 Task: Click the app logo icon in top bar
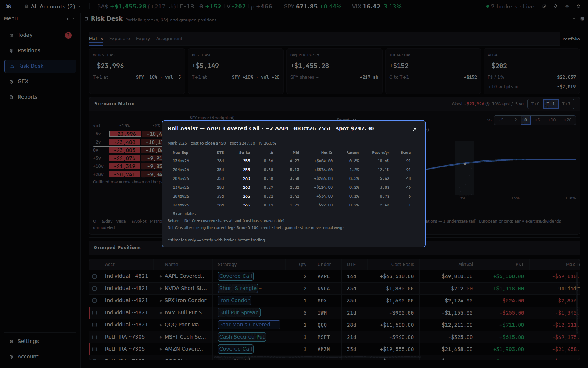tap(8, 6)
